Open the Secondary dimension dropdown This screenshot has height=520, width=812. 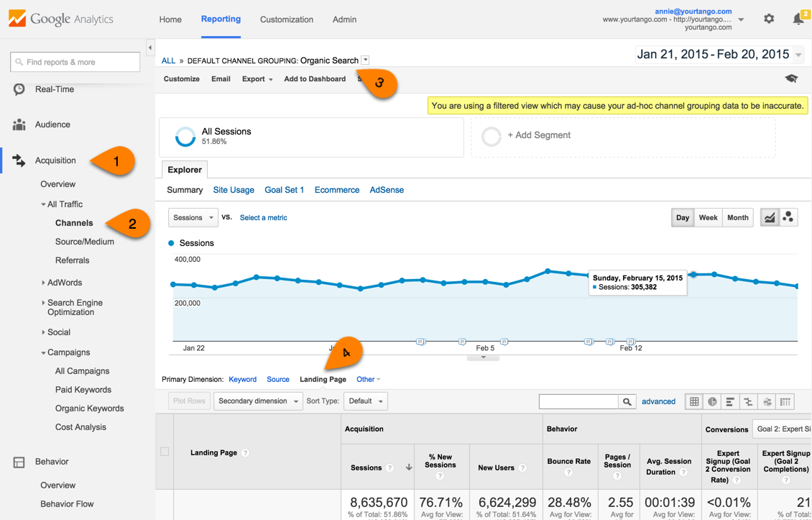pyautogui.click(x=257, y=401)
